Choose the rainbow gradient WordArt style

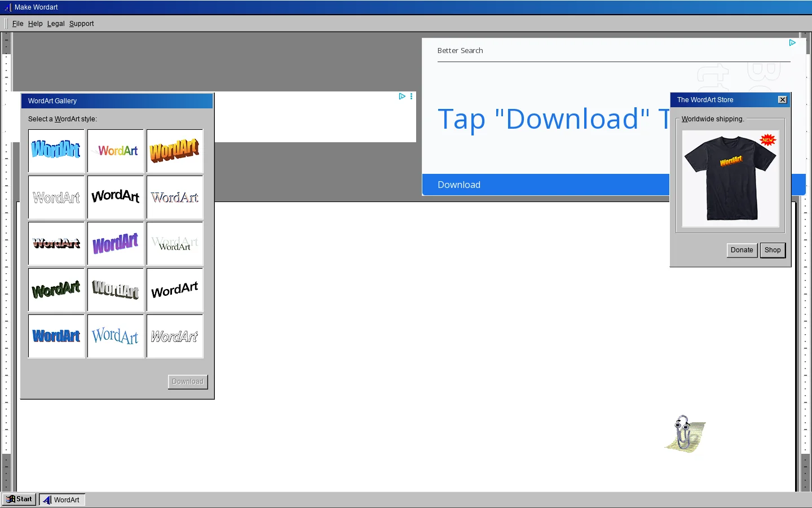click(x=116, y=151)
